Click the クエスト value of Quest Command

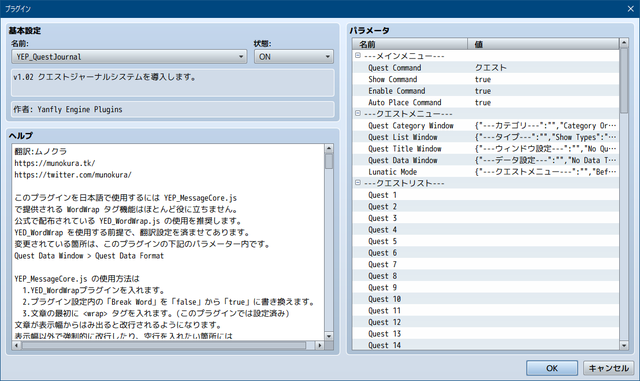491,68
